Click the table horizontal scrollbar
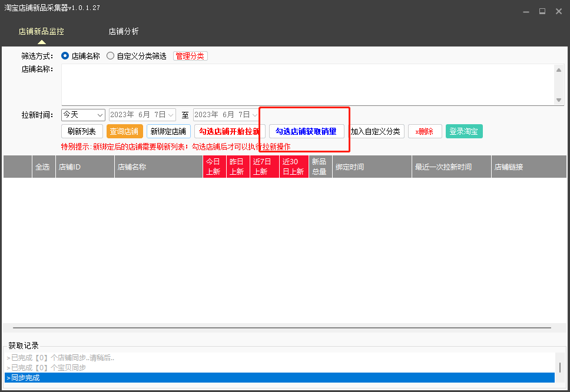Screen dimensions: 570x392 click(282, 328)
